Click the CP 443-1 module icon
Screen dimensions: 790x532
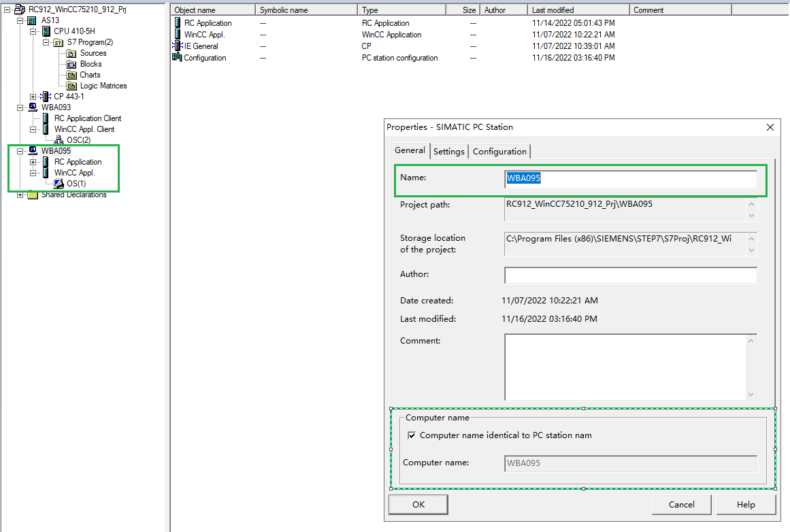(46, 96)
